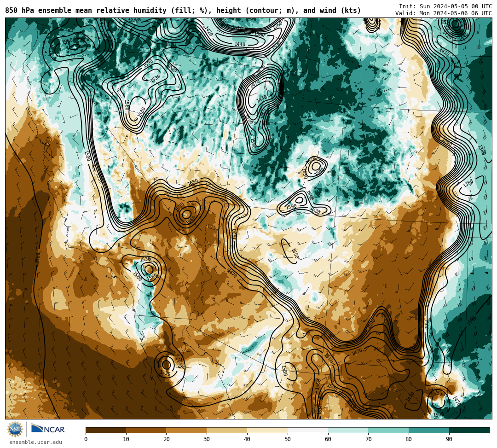This screenshot has width=497, height=448.
Task: Pick the 30–40% tan colorbar segment
Action: point(227,430)
